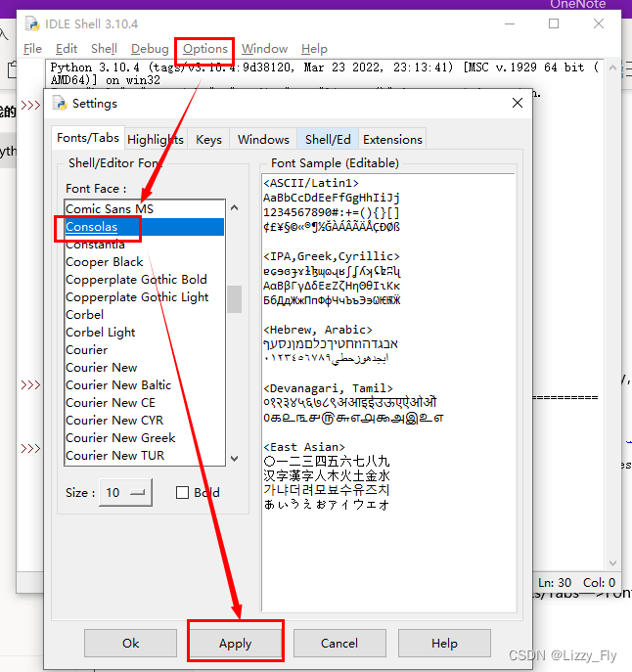The image size is (632, 672).
Task: Click the Apply button
Action: tap(236, 643)
